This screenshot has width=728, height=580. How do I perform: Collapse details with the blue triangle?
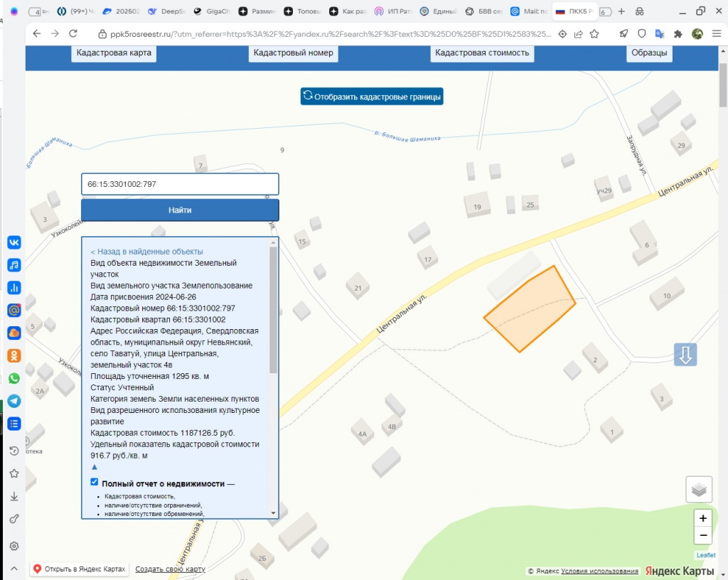(x=95, y=468)
